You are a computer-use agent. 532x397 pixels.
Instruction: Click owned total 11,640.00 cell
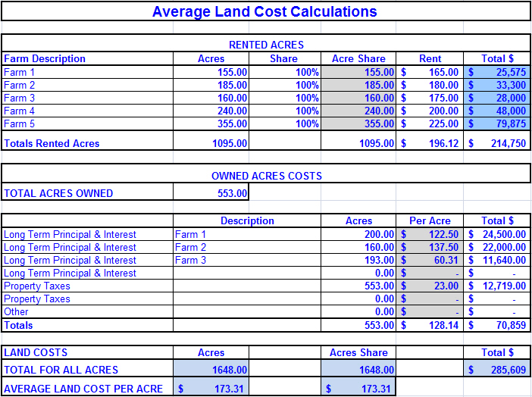[496, 260]
